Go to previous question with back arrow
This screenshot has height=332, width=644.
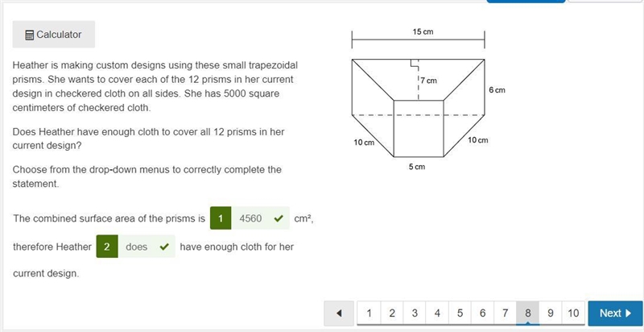[339, 313]
